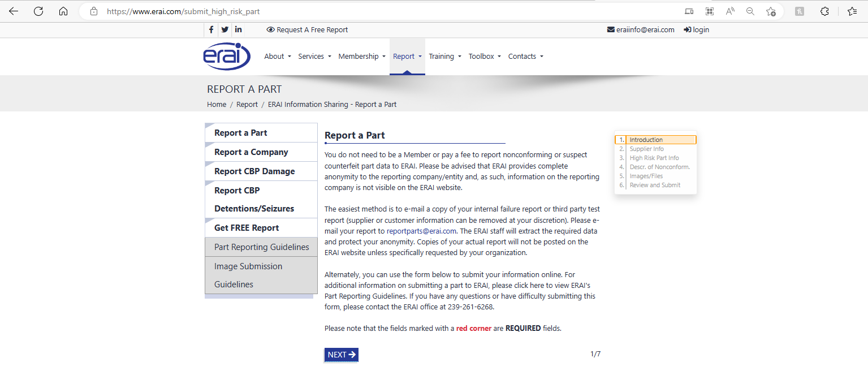Click the red corner text
This screenshot has height=375, width=868.
474,328
